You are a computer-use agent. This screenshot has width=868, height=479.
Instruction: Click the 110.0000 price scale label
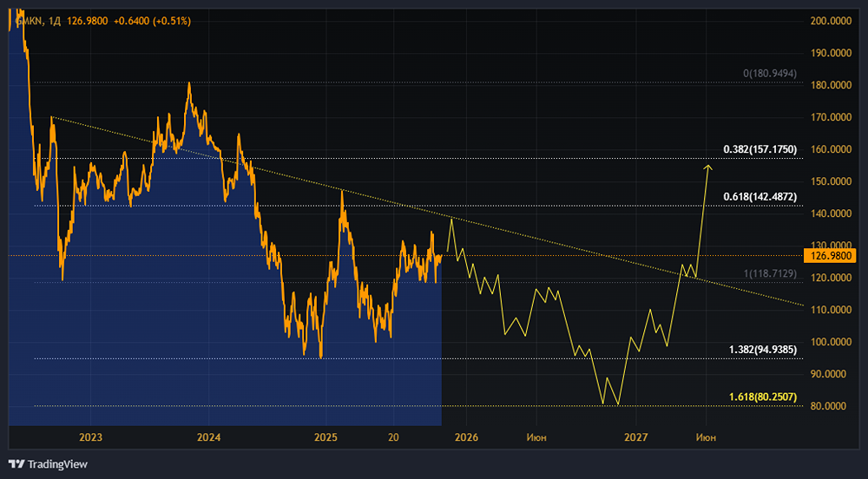[830, 310]
